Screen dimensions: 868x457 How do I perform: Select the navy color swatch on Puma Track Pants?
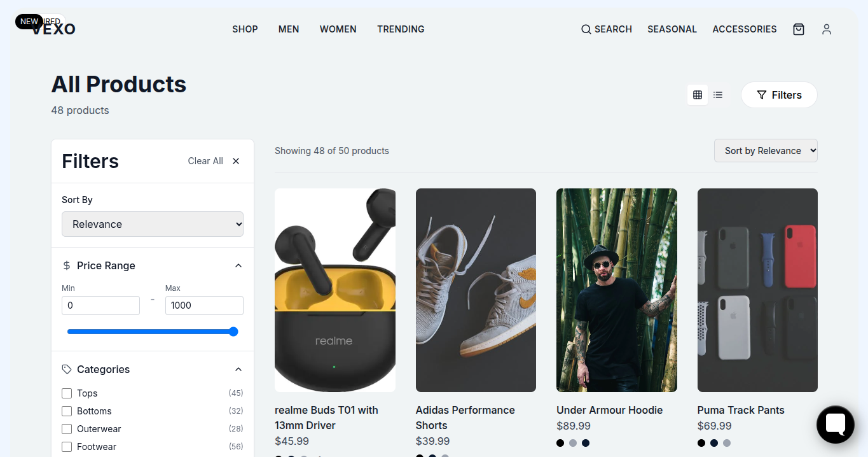(x=714, y=443)
